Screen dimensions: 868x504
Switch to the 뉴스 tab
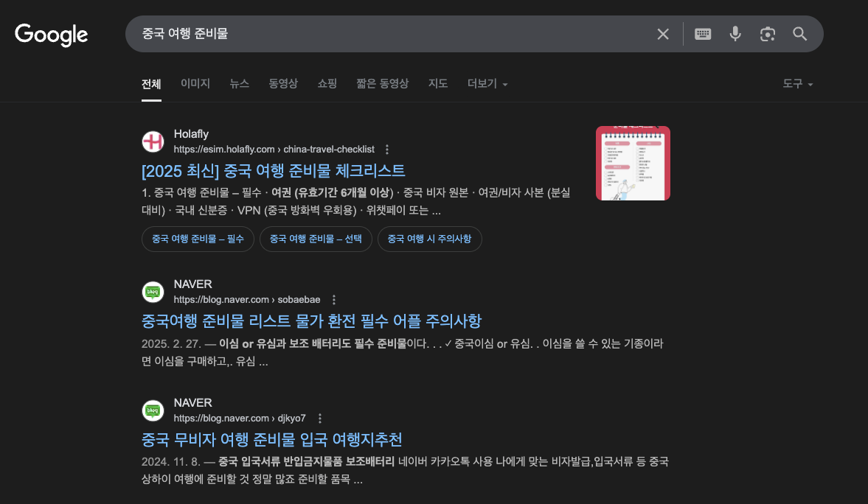click(x=239, y=83)
